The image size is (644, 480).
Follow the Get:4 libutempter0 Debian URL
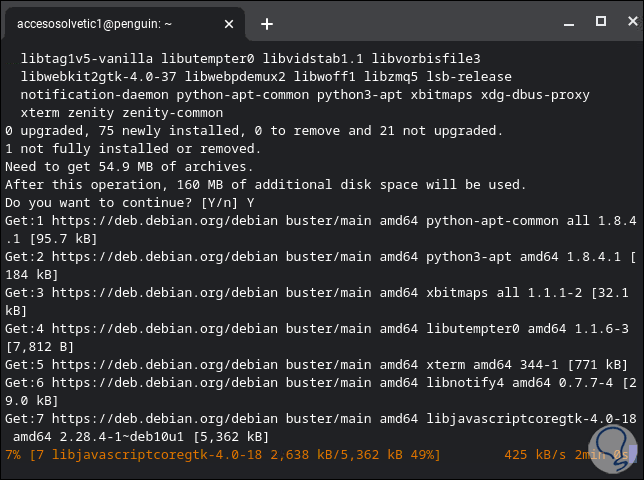171,328
